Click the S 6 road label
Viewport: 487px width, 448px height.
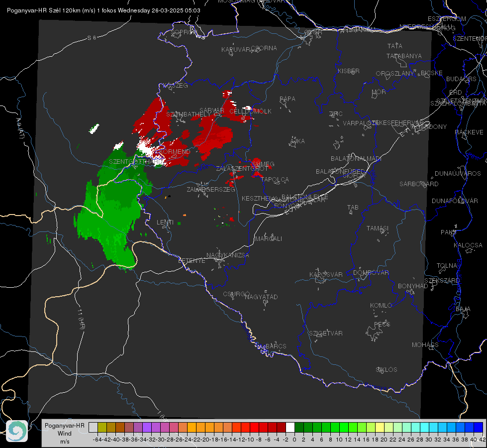(92, 38)
